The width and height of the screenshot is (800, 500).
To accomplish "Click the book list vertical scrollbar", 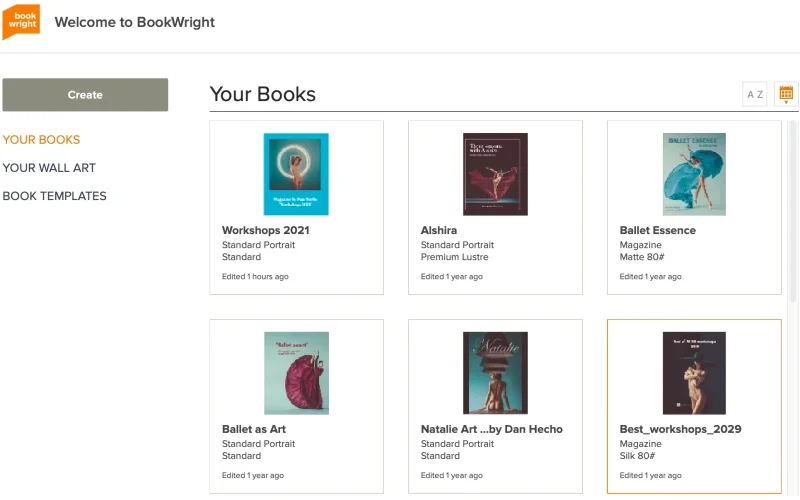I will (x=793, y=300).
